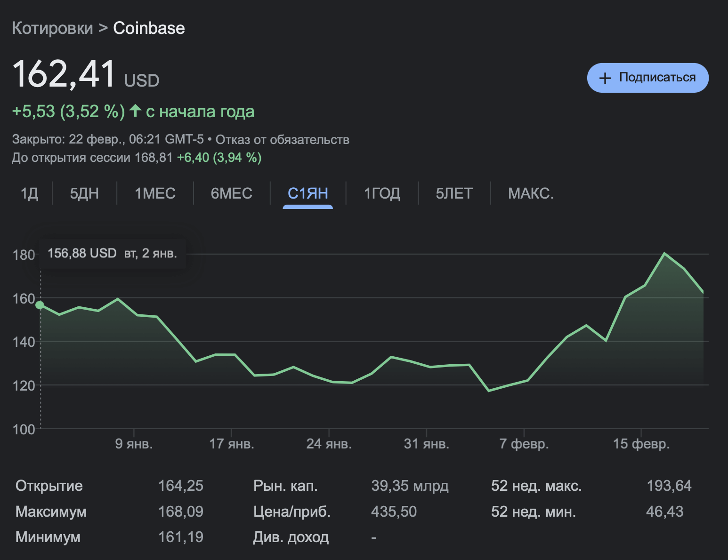
Task: Switch chart to 1Д range
Action: pos(29,193)
